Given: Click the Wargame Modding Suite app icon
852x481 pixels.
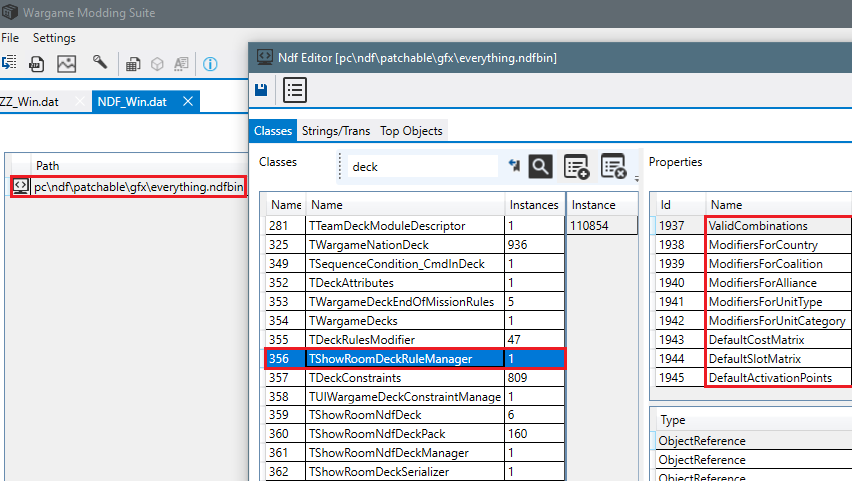Looking at the screenshot, I should 9,11.
